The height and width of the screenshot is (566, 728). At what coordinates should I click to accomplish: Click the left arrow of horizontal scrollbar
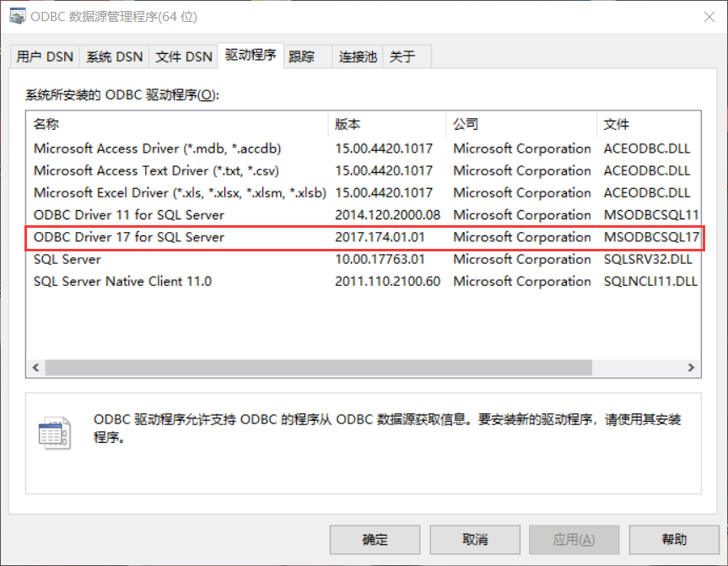pos(35,367)
